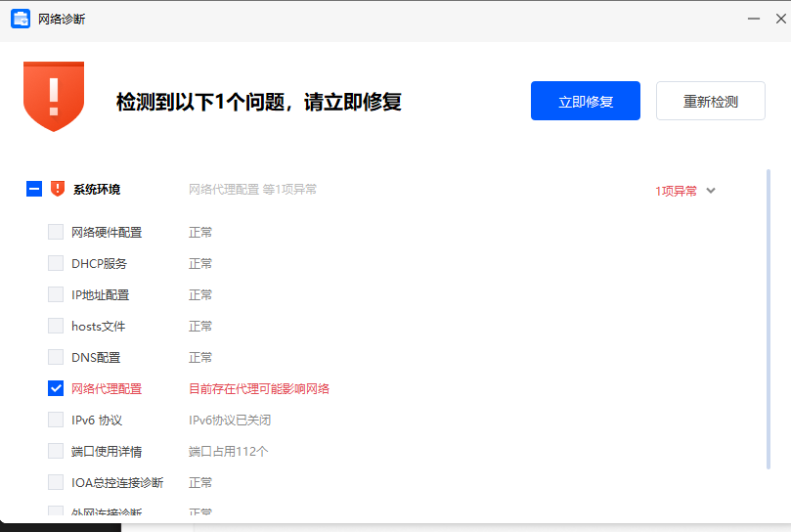The width and height of the screenshot is (791, 532).
Task: Click the DHCP服务 row label
Action: (x=100, y=263)
